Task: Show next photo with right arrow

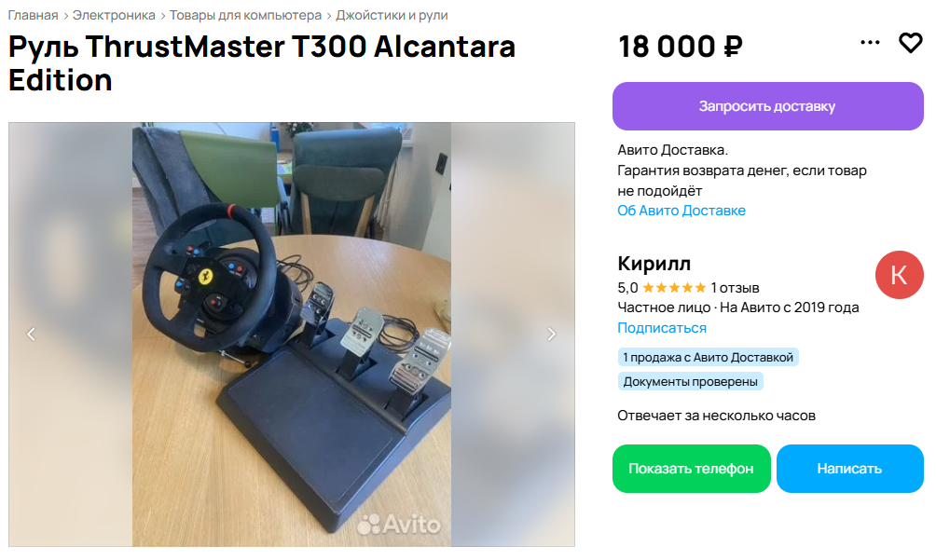Action: pos(552,334)
